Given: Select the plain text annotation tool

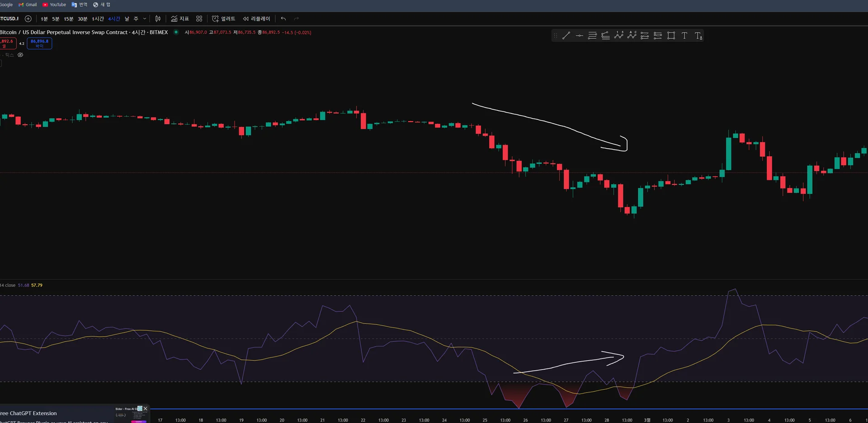Looking at the screenshot, I should (684, 36).
